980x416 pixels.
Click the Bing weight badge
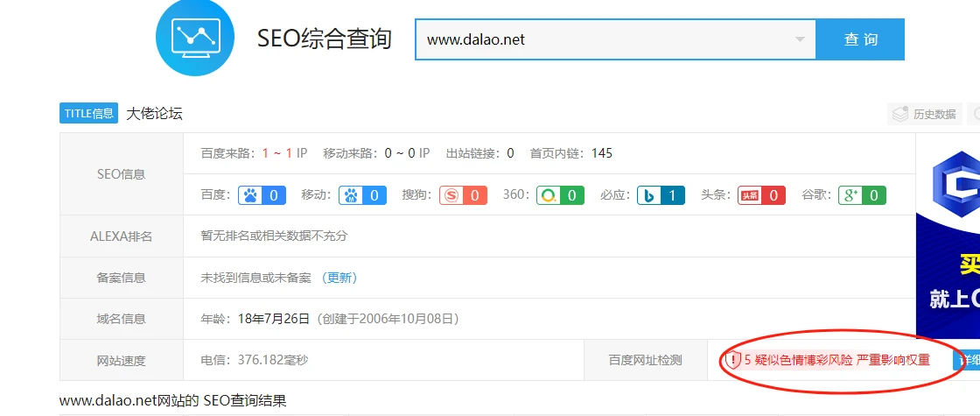coord(661,195)
